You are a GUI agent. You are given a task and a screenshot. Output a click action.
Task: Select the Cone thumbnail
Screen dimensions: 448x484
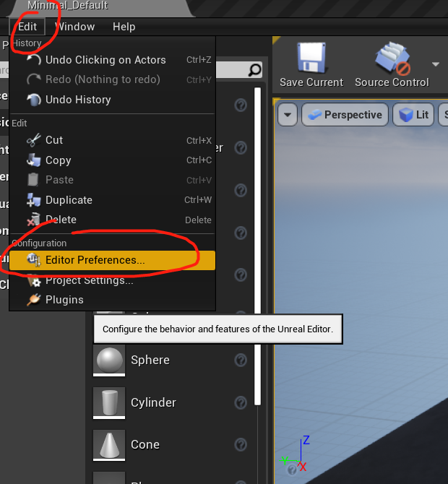[x=109, y=445]
